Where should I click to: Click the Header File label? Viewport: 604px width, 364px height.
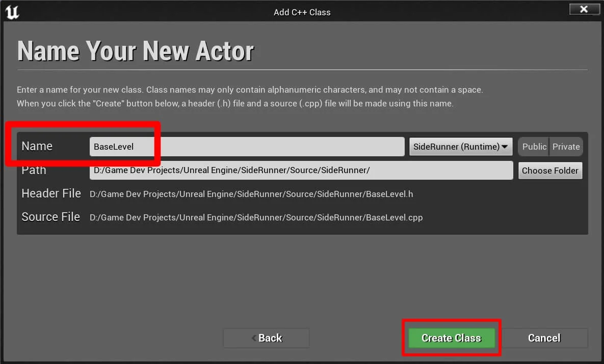(x=51, y=193)
